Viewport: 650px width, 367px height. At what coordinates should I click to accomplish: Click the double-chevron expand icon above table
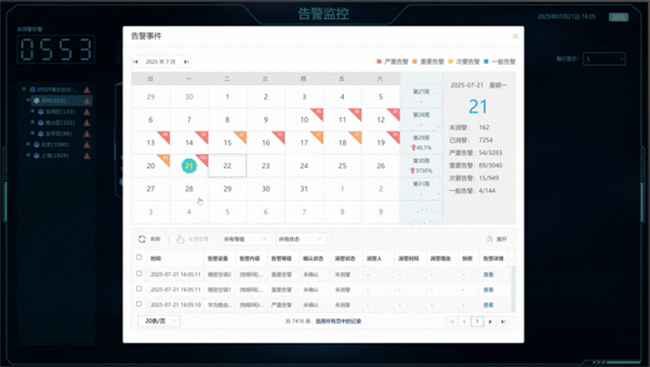click(x=490, y=239)
